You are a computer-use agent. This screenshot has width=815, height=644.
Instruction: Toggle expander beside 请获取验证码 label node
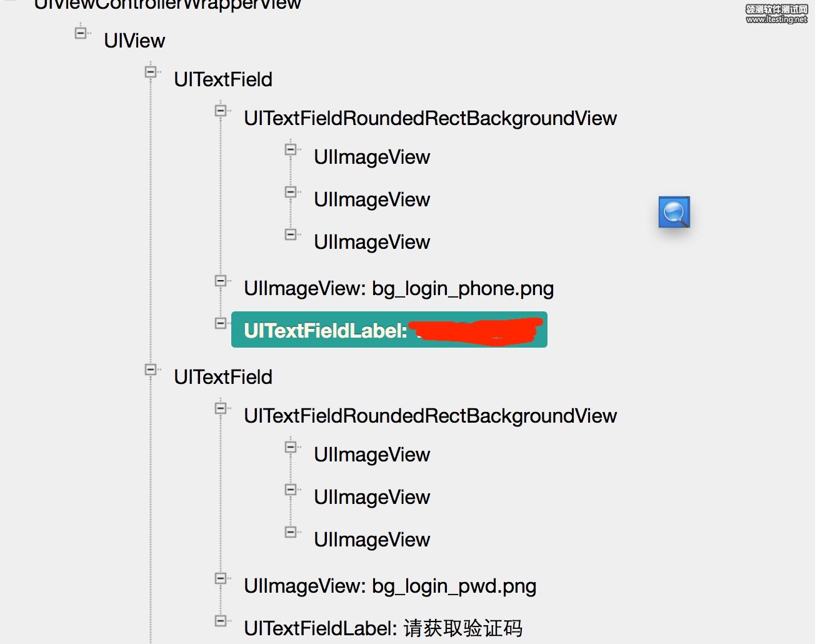point(221,620)
